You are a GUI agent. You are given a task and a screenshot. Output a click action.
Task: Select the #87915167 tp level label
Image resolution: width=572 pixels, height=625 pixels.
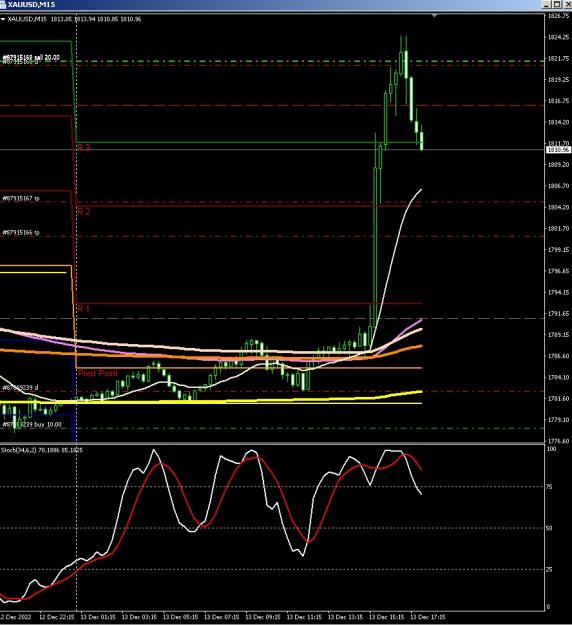[x=21, y=198]
